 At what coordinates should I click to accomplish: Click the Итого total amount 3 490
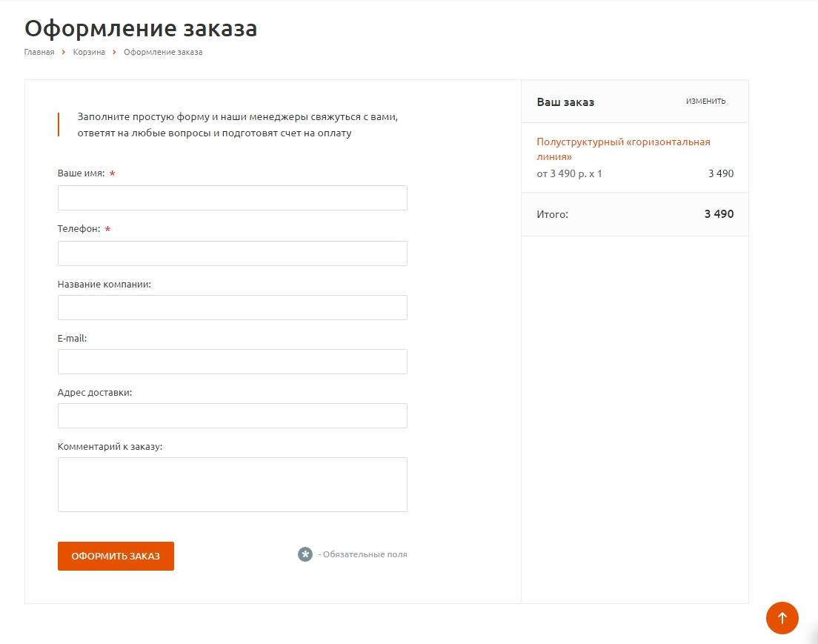pos(719,214)
